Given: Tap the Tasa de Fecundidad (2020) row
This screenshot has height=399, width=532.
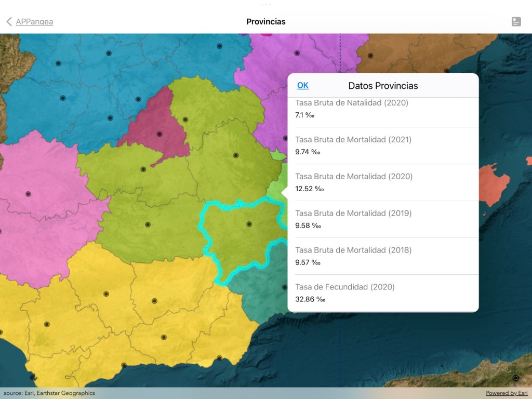Looking at the screenshot, I should [383, 293].
